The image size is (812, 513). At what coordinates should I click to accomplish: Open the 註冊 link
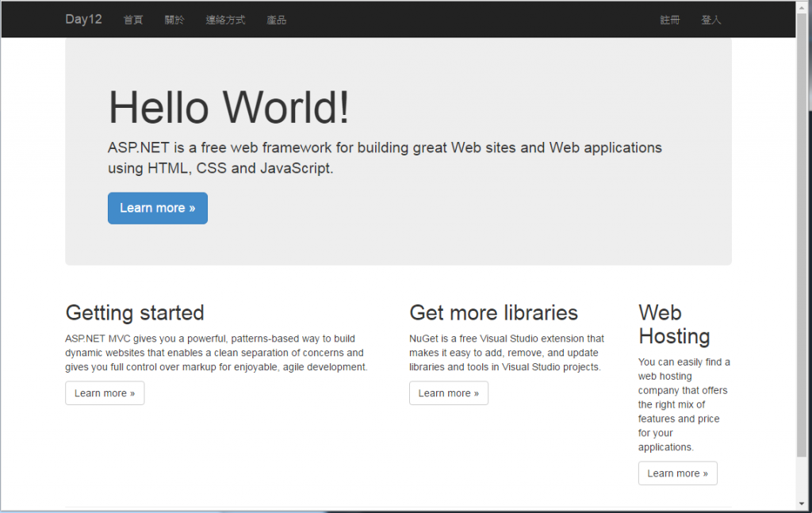point(669,20)
